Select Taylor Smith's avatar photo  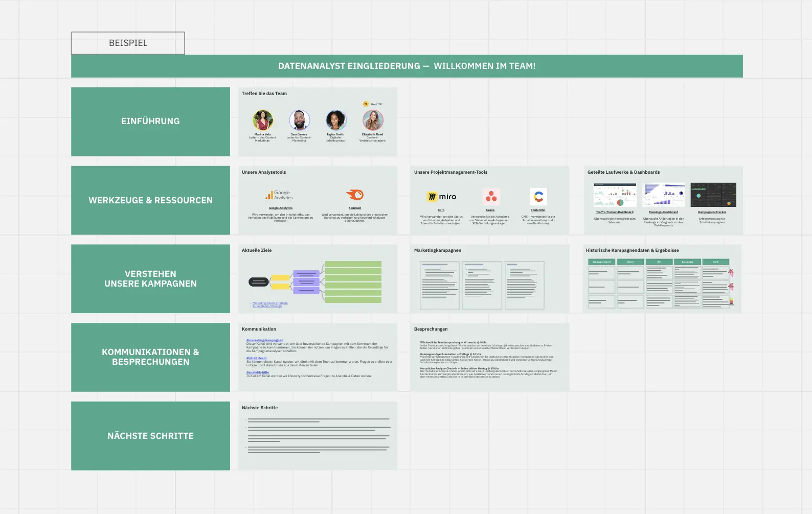(336, 121)
